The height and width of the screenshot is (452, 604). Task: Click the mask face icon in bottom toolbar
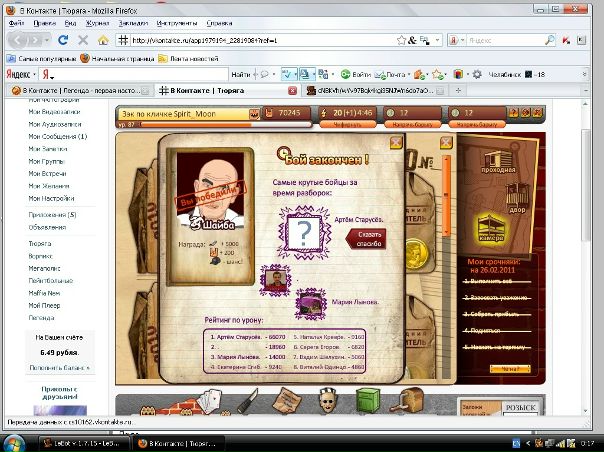pos(324,400)
